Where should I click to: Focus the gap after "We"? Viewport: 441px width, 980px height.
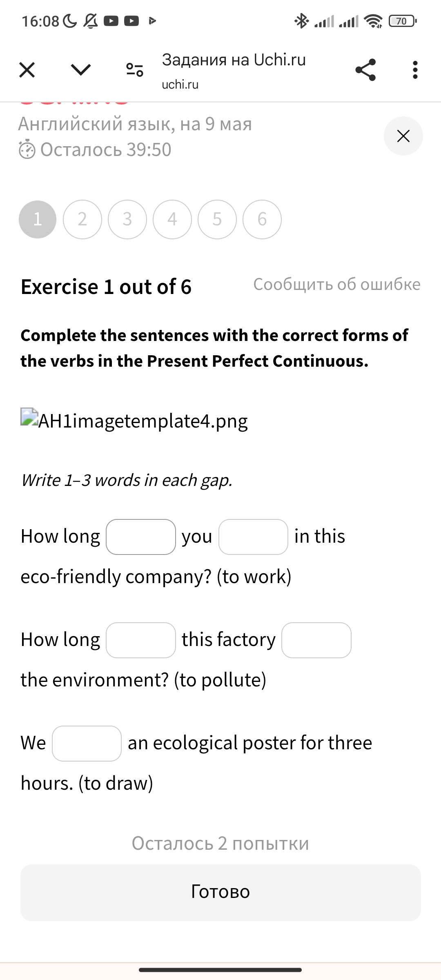point(87,744)
